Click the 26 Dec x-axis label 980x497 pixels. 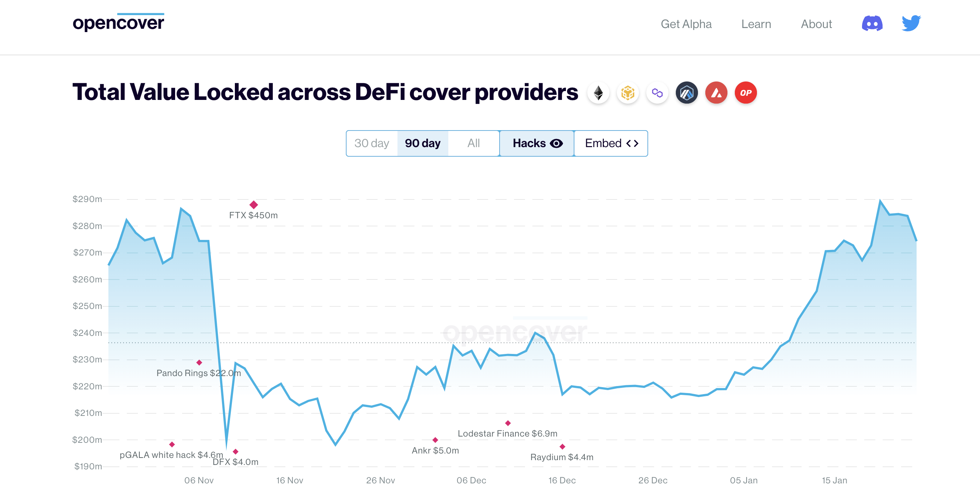tap(653, 481)
